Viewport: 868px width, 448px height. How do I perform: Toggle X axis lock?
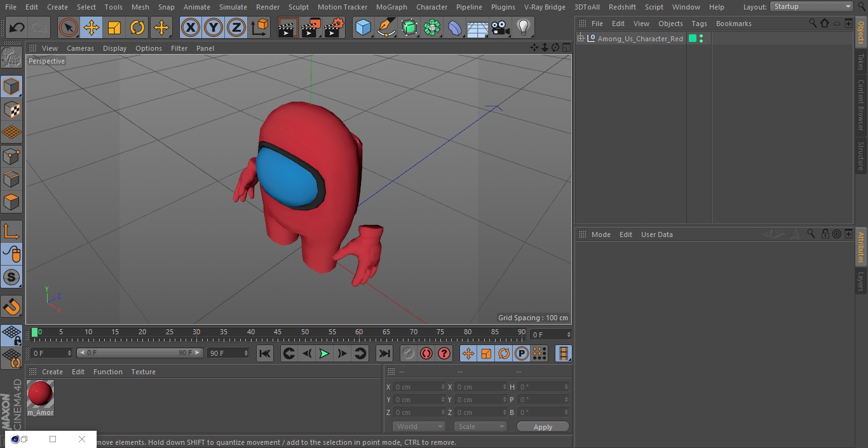tap(191, 27)
